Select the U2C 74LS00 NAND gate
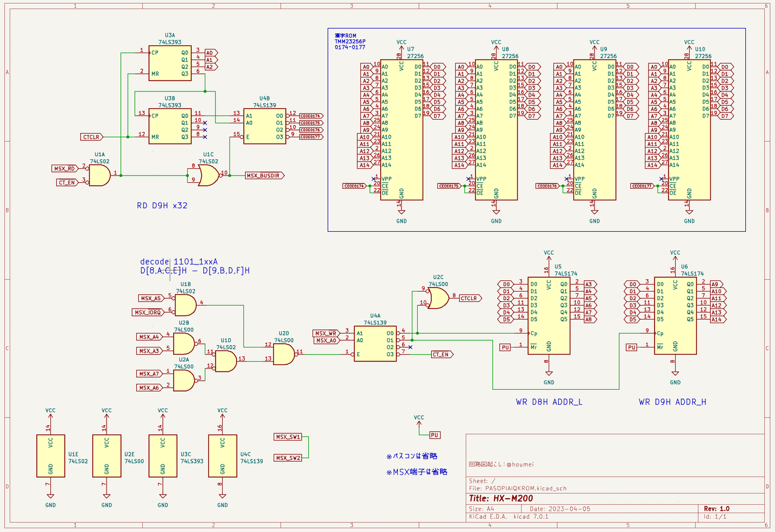Screen dimensions: 775x532 click(x=438, y=298)
